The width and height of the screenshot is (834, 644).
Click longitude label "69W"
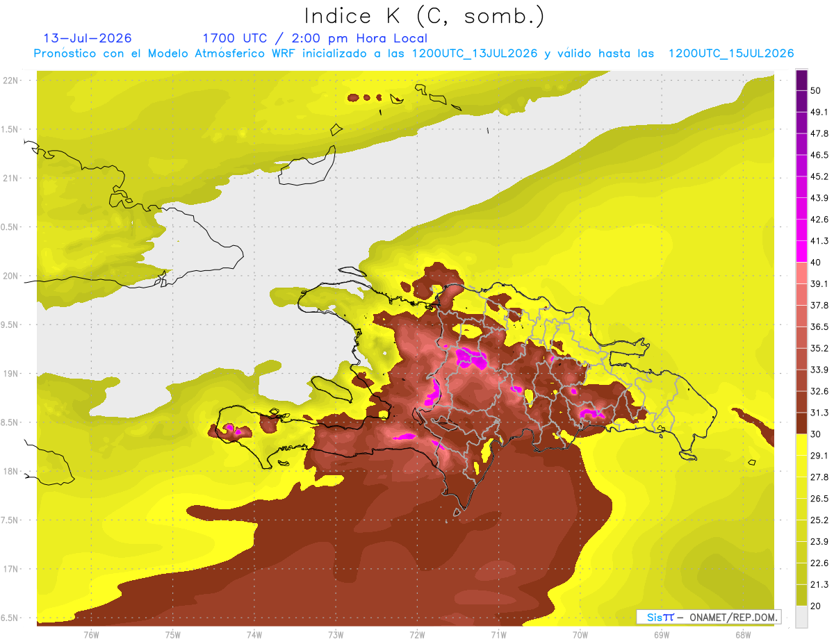click(662, 635)
